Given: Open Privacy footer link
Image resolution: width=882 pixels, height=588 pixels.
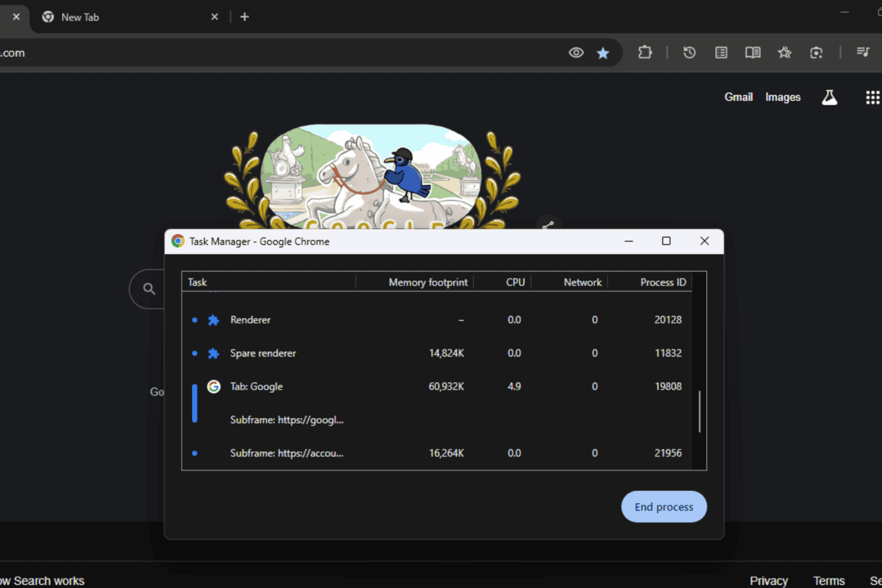Looking at the screenshot, I should click(x=768, y=581).
